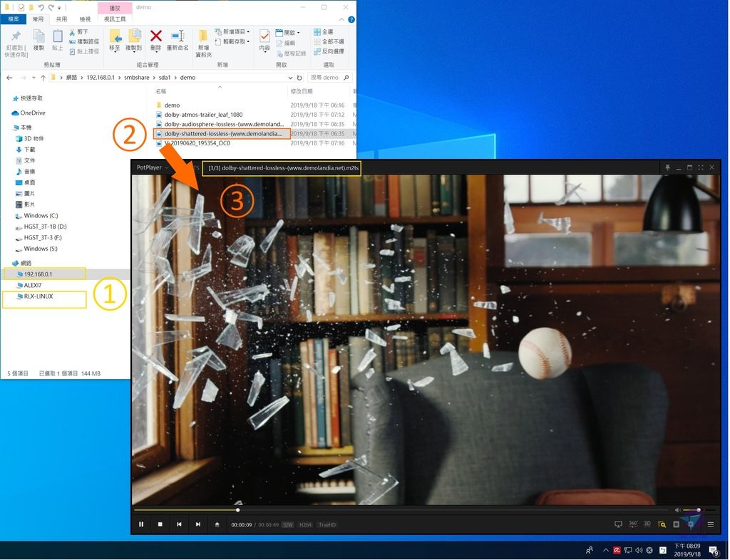Click properties checkmark in quick access toolbar
Image resolution: width=730 pixels, height=560 pixels.
point(21,7)
